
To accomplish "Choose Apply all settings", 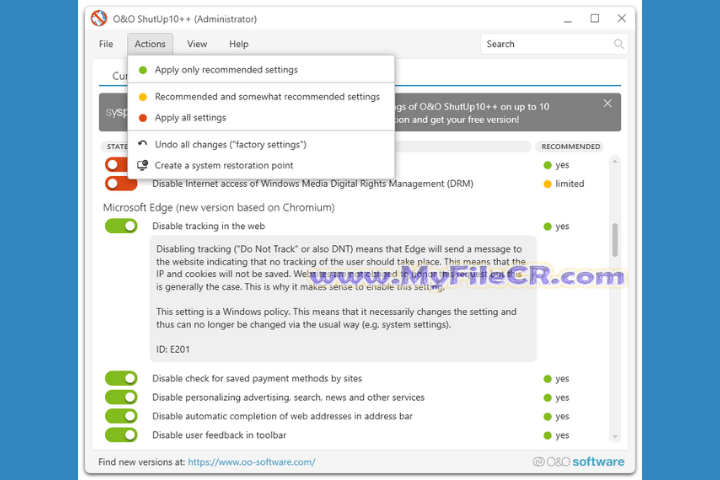I will (x=261, y=118).
